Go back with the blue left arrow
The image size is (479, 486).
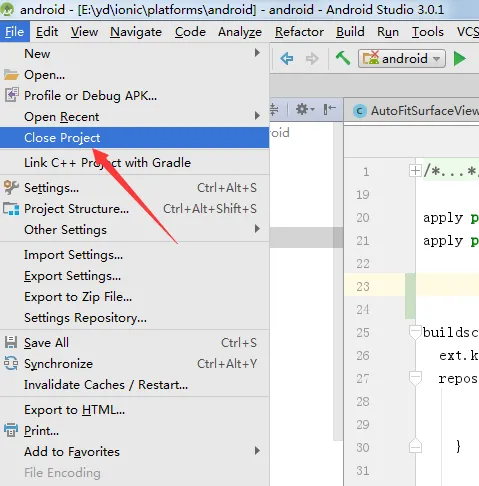(x=287, y=59)
